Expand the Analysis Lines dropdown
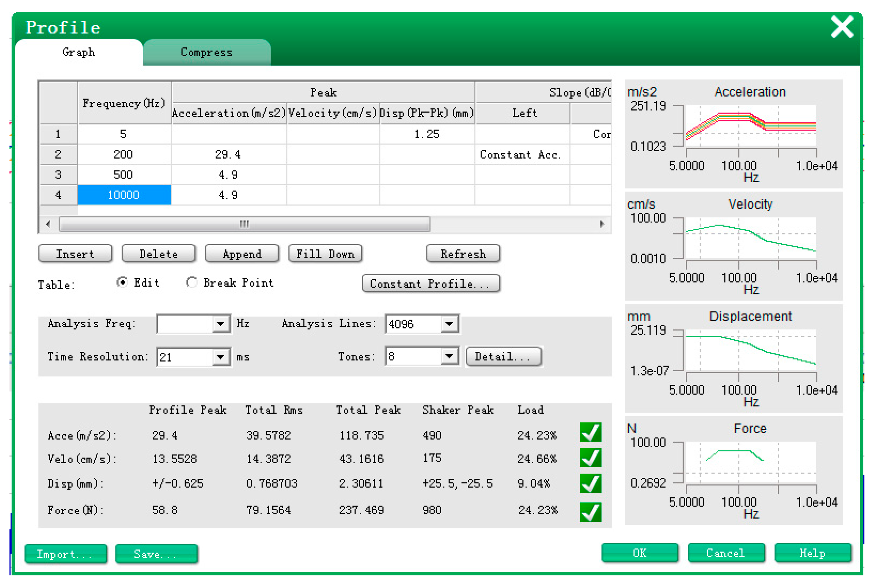 point(449,323)
